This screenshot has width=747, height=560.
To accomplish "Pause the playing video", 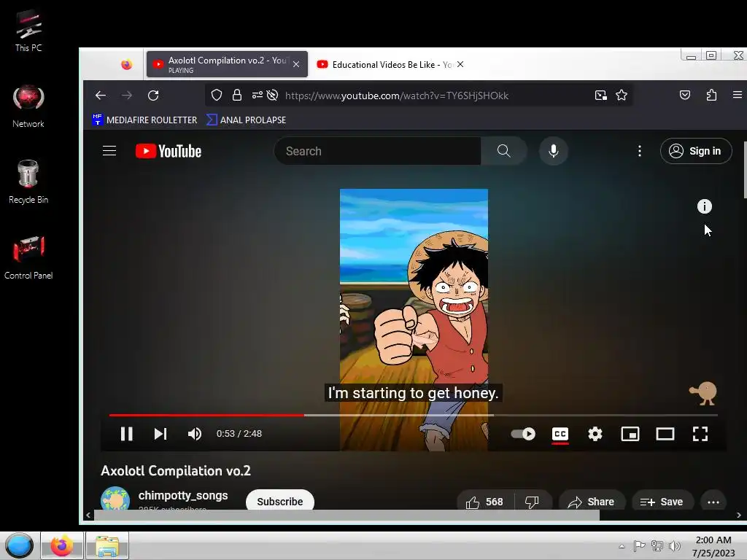I will tap(127, 434).
